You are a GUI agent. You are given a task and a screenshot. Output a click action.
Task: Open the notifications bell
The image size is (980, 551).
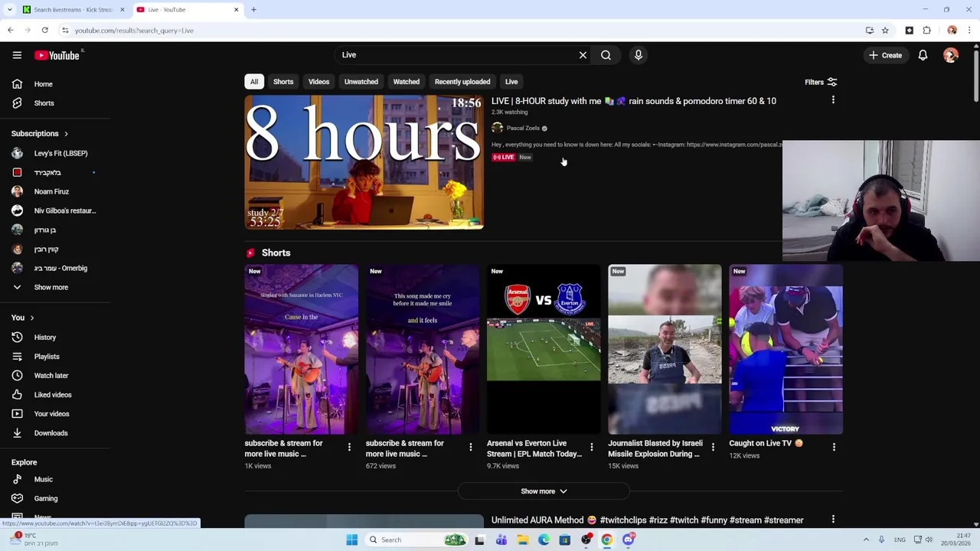[923, 55]
